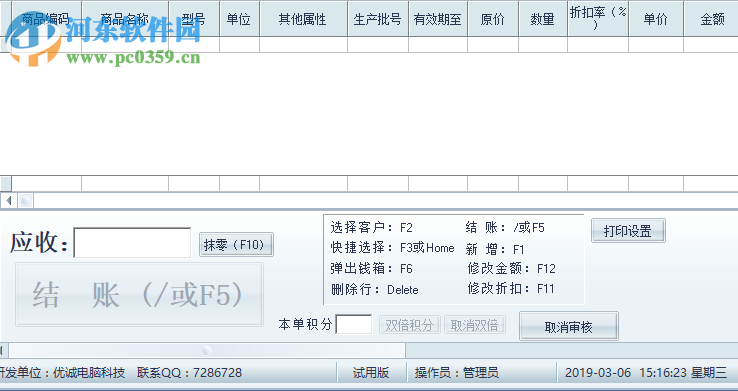Click the 商品名称 column header
Screen dimensions: 738x391
(125, 18)
